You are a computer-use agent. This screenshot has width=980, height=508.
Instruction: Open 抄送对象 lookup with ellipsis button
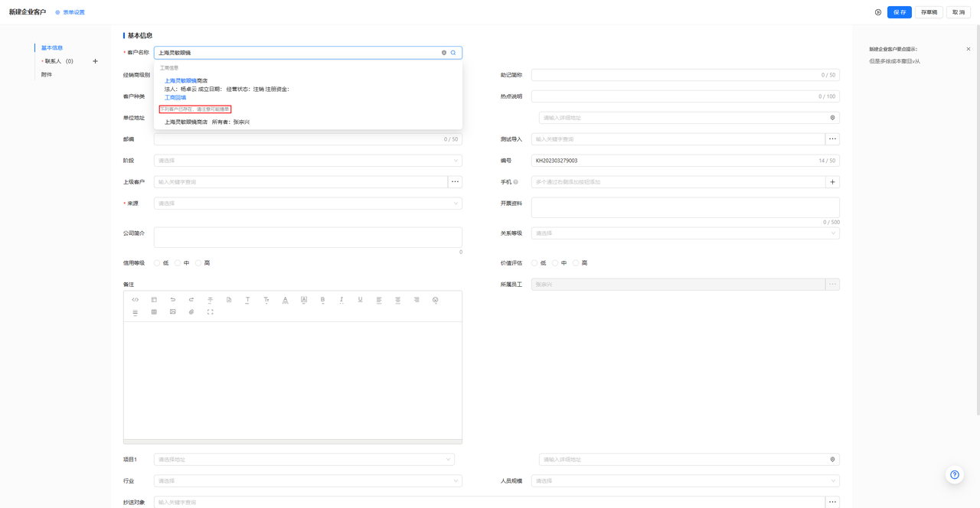click(x=832, y=503)
